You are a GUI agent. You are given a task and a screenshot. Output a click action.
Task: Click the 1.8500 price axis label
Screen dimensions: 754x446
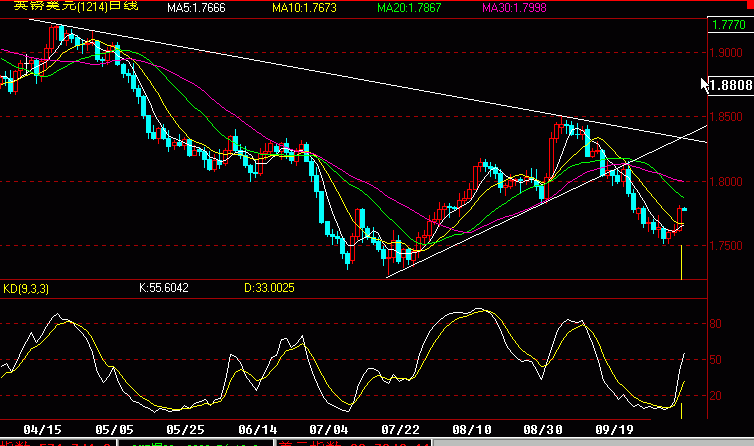coord(726,117)
